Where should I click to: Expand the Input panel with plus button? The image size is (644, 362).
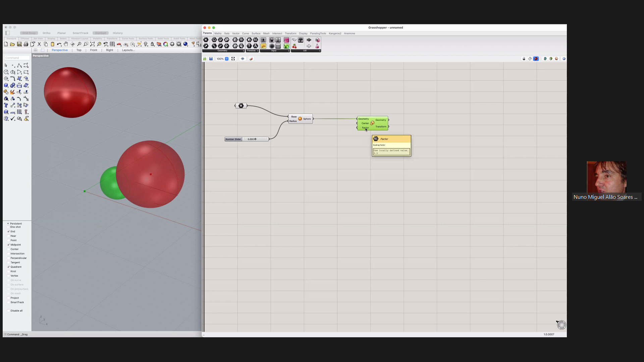[289, 51]
